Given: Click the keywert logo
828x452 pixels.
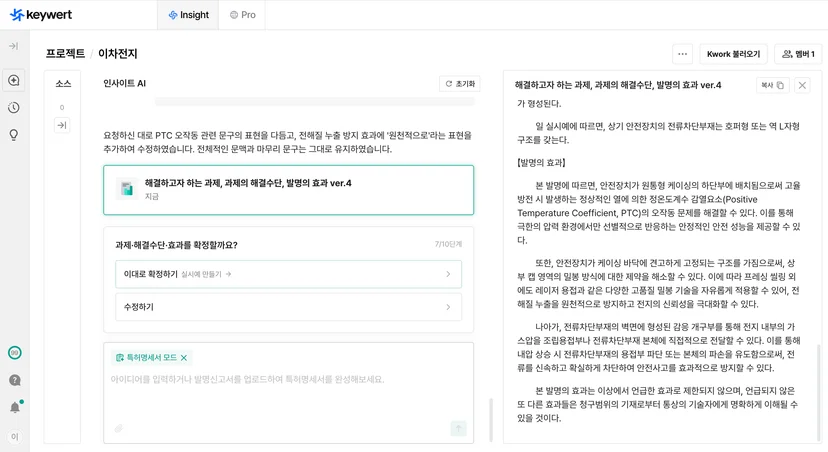Looking at the screenshot, I should [x=41, y=15].
